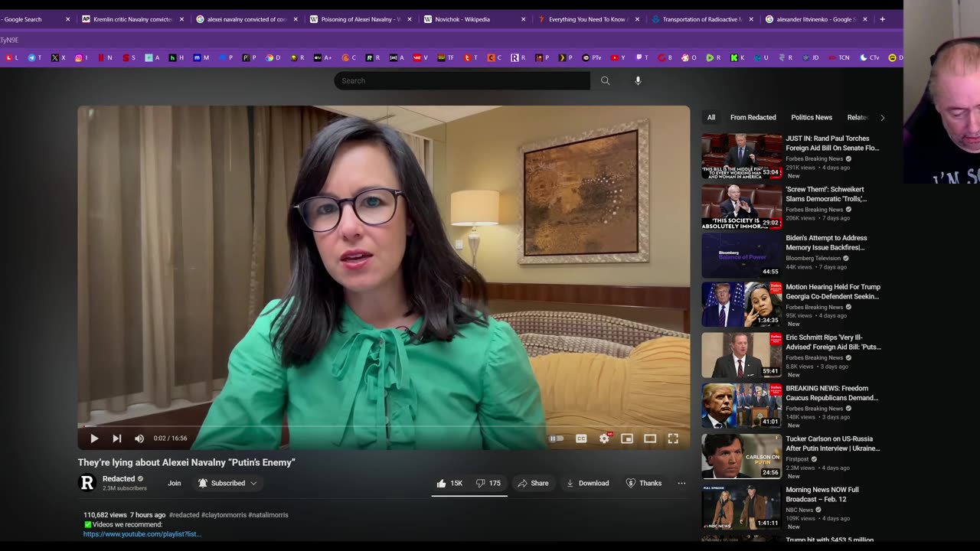
Task: Skip to the next video
Action: [x=116, y=439]
